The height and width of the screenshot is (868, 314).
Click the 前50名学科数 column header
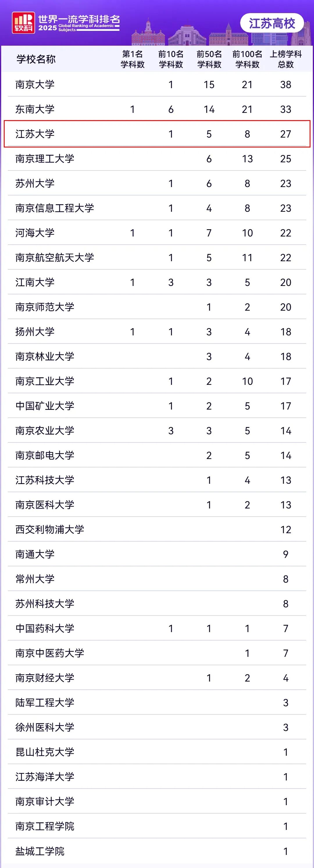tap(209, 59)
